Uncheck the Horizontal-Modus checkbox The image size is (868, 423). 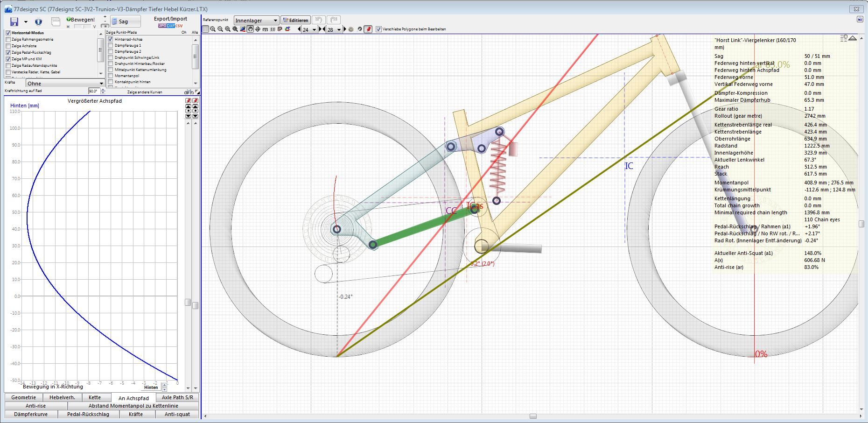coord(8,33)
